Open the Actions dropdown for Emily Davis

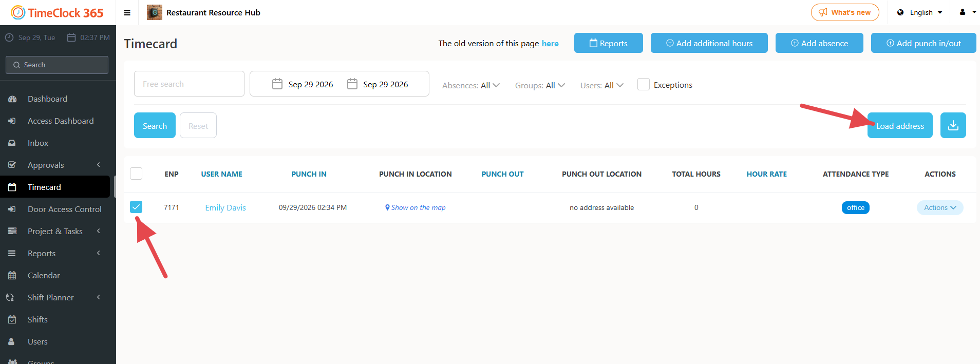[940, 207]
